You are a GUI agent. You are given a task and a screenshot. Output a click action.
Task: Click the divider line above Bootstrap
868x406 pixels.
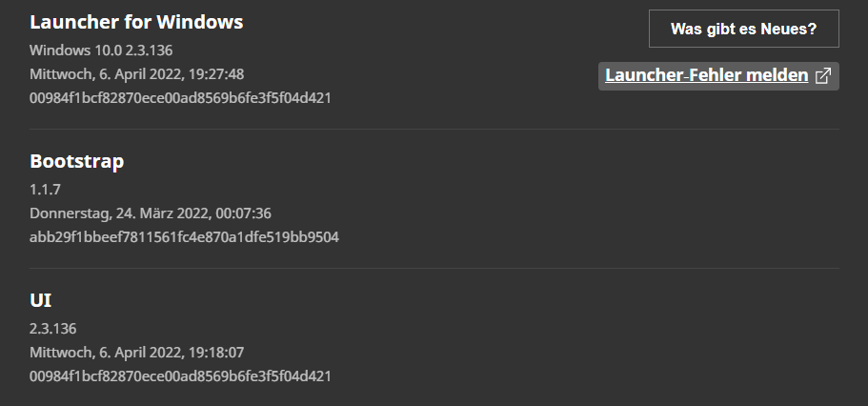pos(434,129)
